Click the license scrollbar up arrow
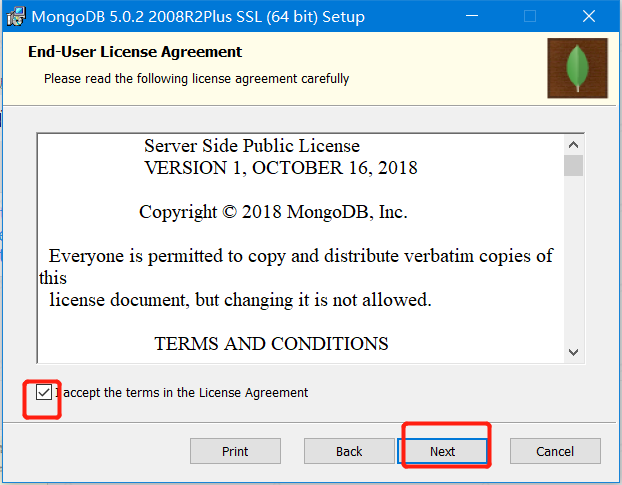The height and width of the screenshot is (485, 622). (x=573, y=145)
